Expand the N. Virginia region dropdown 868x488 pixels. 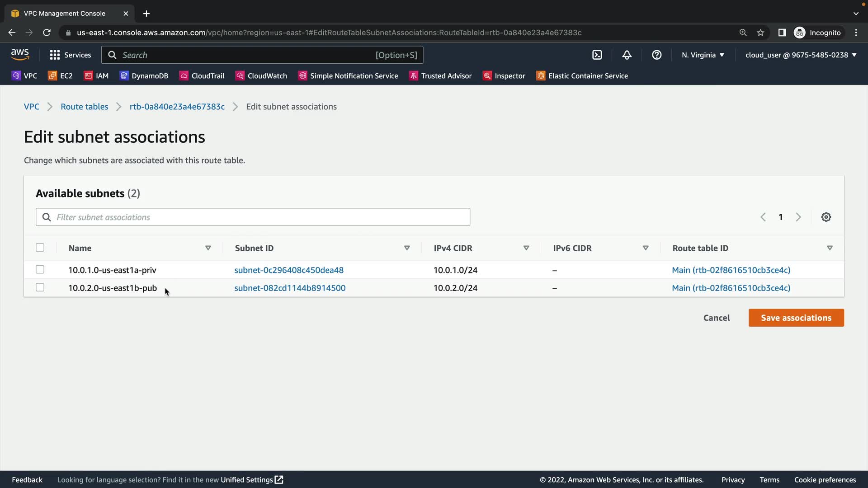click(x=703, y=55)
